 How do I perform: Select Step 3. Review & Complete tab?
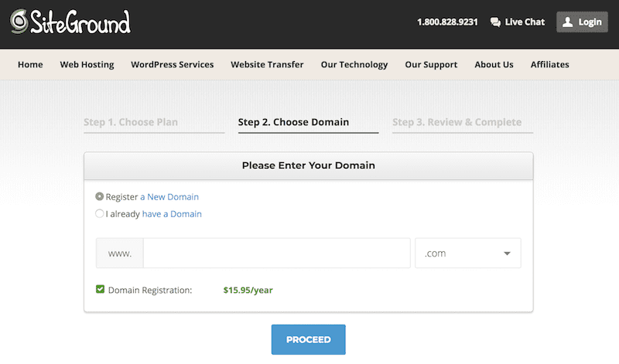click(x=457, y=122)
